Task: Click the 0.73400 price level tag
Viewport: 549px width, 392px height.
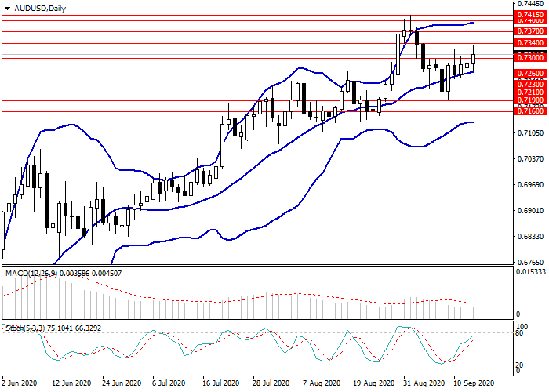Action: pyautogui.click(x=529, y=42)
